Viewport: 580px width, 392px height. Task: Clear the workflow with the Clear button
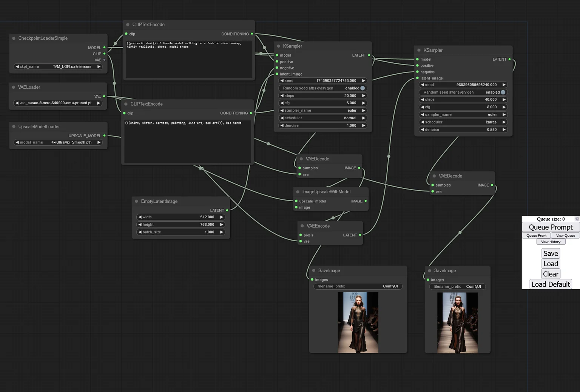(x=551, y=274)
